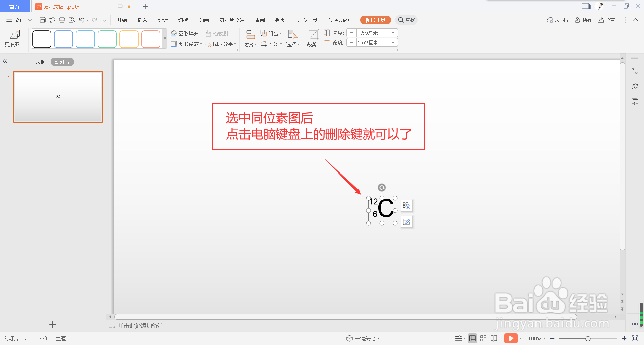
Task: Click the 分享 share button
Action: pyautogui.click(x=606, y=20)
